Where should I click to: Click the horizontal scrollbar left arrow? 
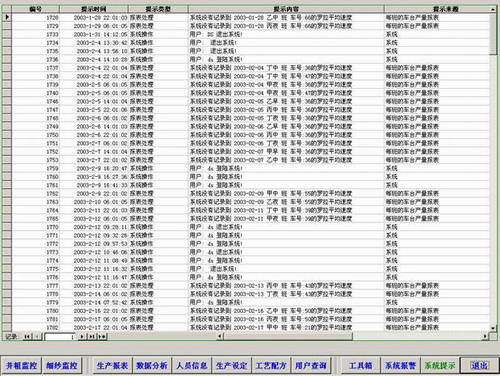(220, 336)
